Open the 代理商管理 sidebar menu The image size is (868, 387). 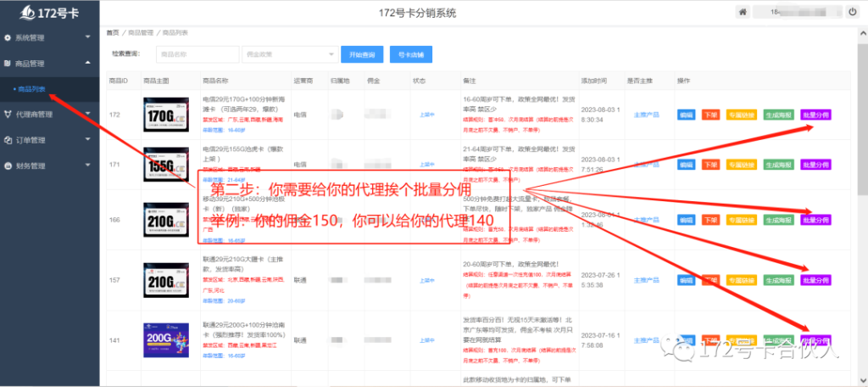(50, 115)
